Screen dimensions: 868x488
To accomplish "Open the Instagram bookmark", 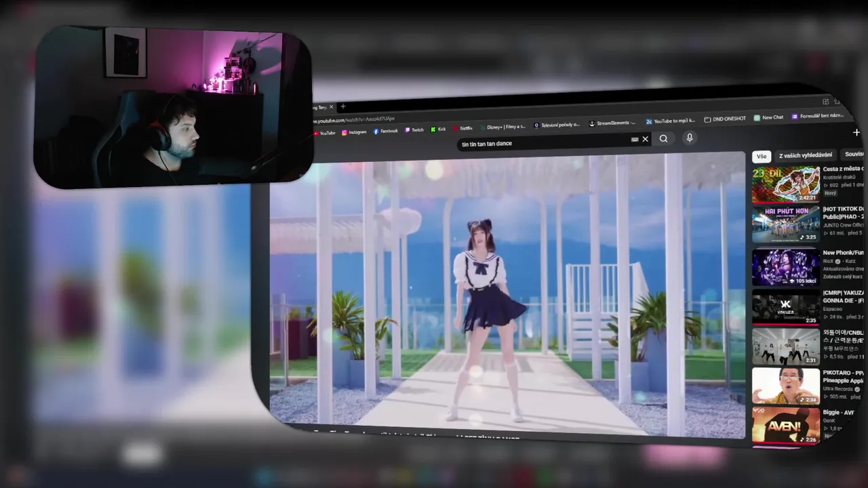I will coord(354,132).
